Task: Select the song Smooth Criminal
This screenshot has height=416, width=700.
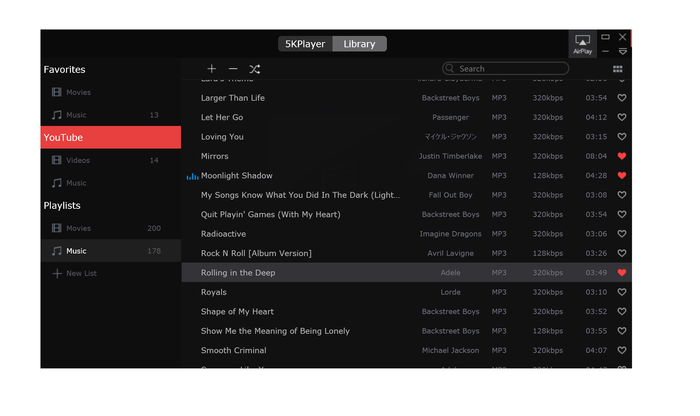Action: click(233, 350)
